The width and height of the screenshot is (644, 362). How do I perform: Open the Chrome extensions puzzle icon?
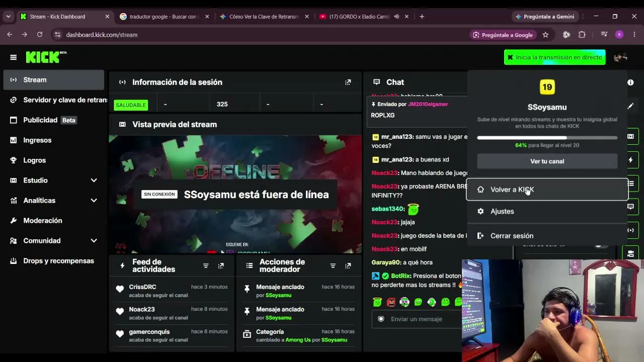click(582, 35)
